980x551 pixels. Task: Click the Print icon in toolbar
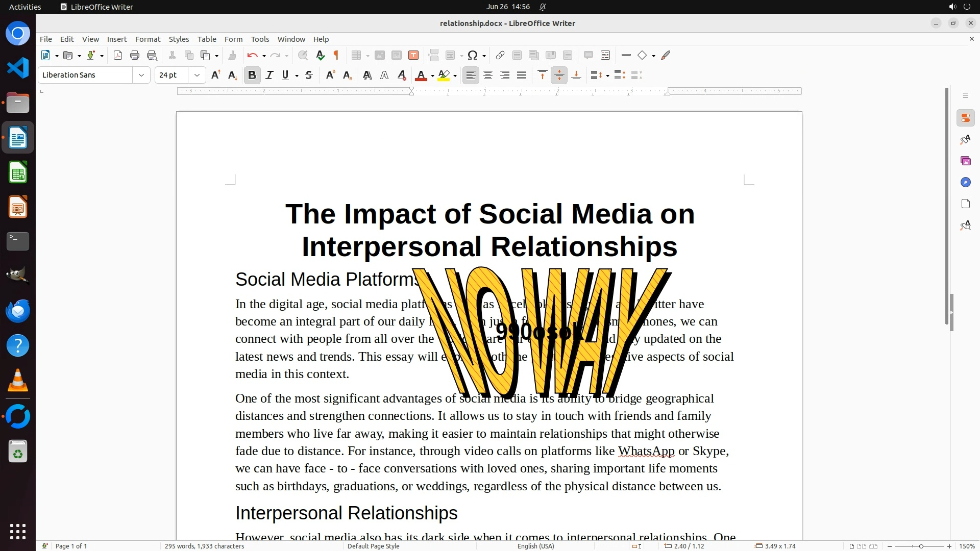[x=135, y=56]
